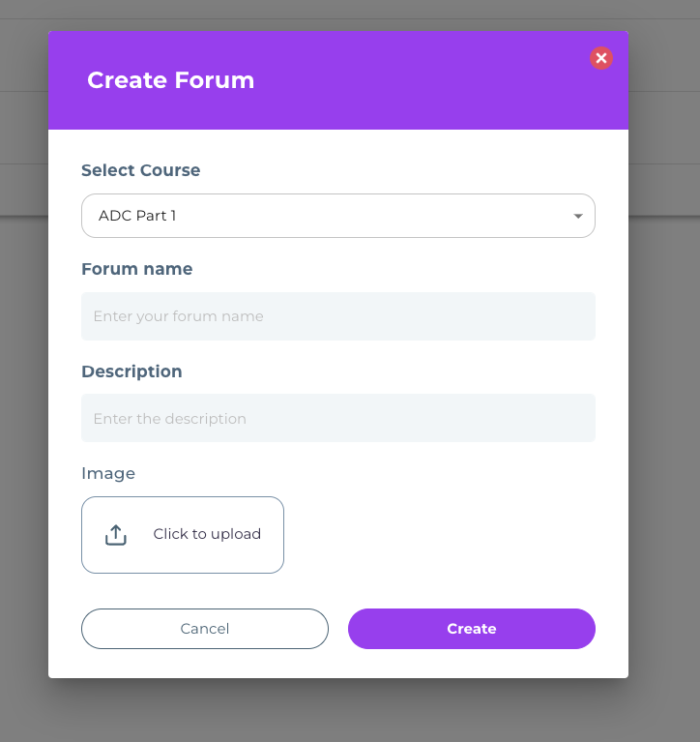Click the "Enter your forum name" placeholder
This screenshot has width=700, height=742.
click(x=178, y=316)
